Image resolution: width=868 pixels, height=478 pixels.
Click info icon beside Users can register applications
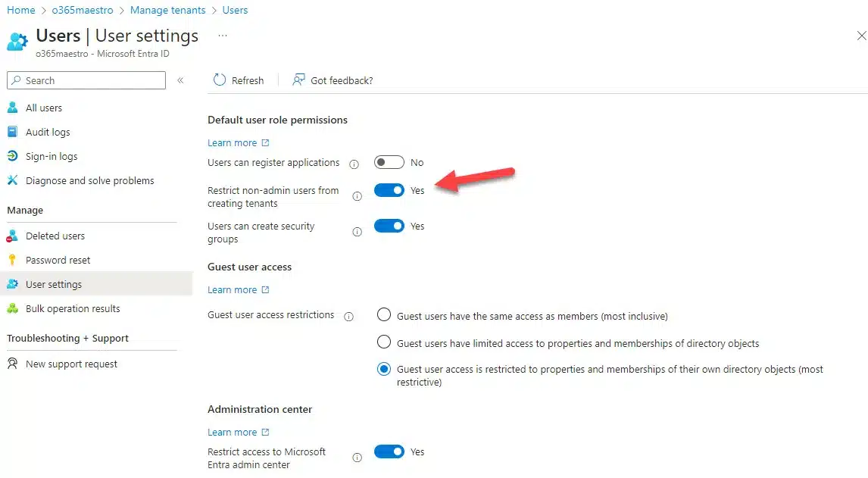tap(354, 164)
